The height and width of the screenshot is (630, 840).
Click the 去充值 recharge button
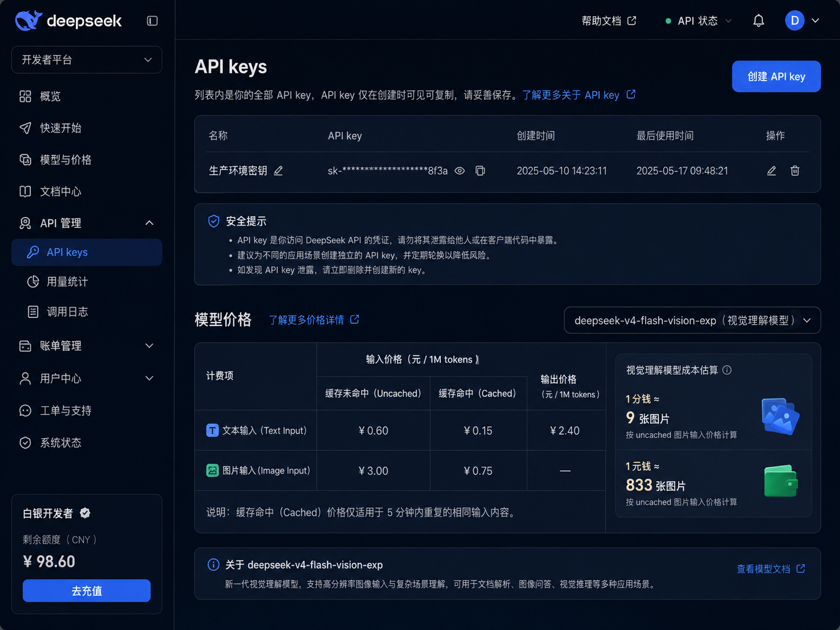pos(86,591)
